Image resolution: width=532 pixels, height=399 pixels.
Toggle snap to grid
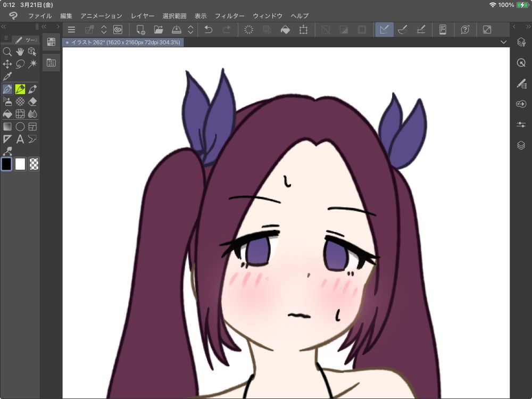[421, 29]
